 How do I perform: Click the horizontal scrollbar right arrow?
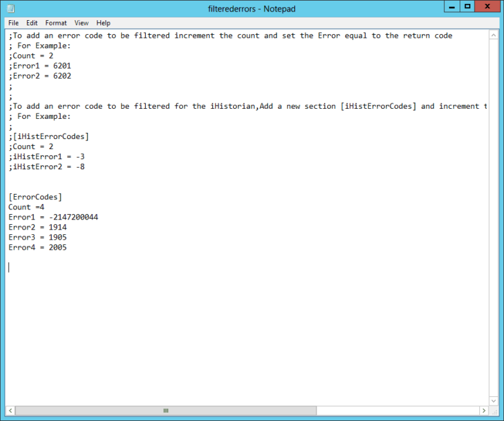[484, 410]
